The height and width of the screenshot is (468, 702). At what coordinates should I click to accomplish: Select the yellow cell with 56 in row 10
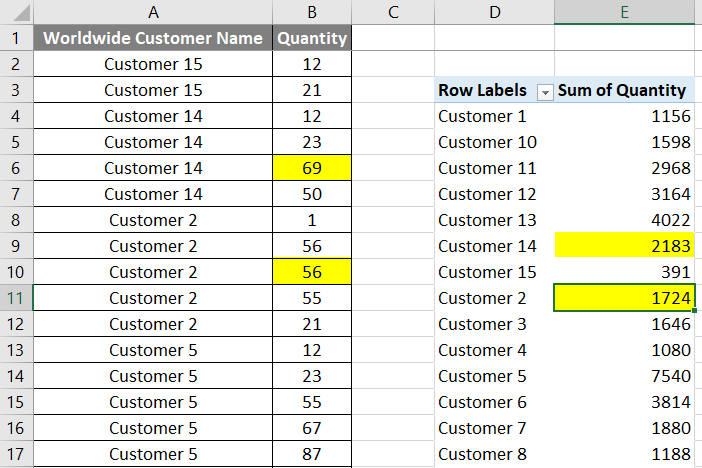pyautogui.click(x=312, y=272)
